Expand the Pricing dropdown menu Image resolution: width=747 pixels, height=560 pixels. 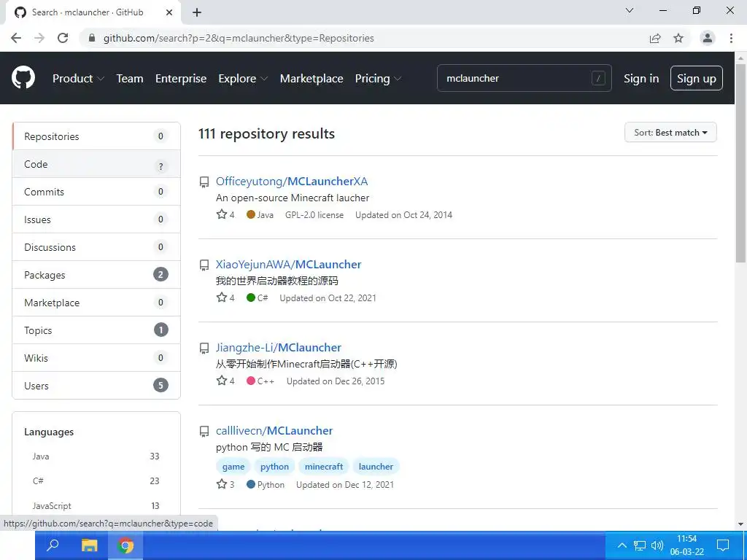coord(378,79)
